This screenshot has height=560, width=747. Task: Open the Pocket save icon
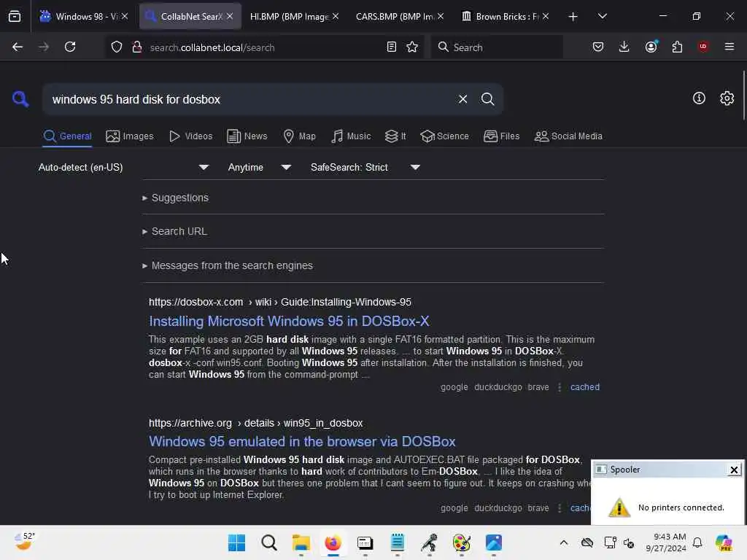click(x=598, y=47)
